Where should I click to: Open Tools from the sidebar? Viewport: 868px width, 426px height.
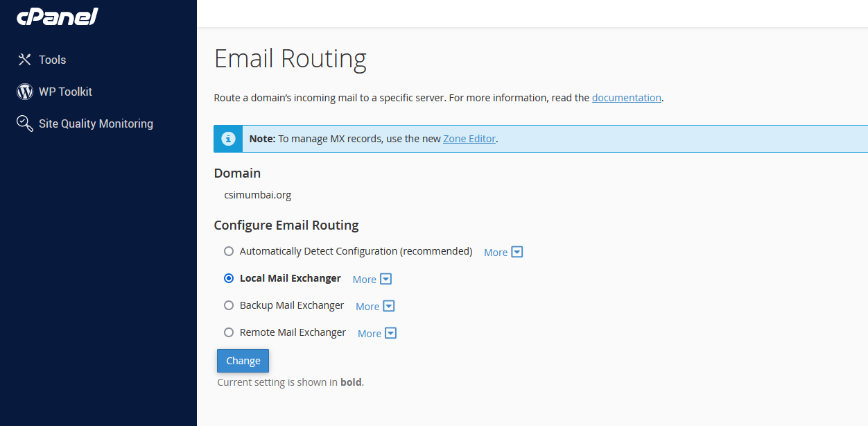click(53, 59)
